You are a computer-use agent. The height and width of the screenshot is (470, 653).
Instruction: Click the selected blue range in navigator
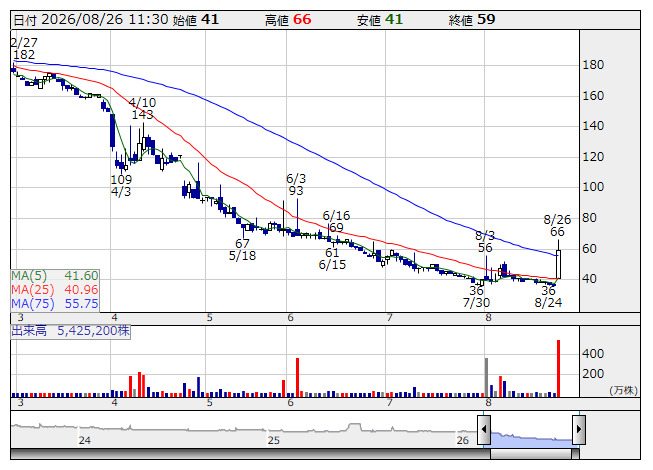(531, 438)
